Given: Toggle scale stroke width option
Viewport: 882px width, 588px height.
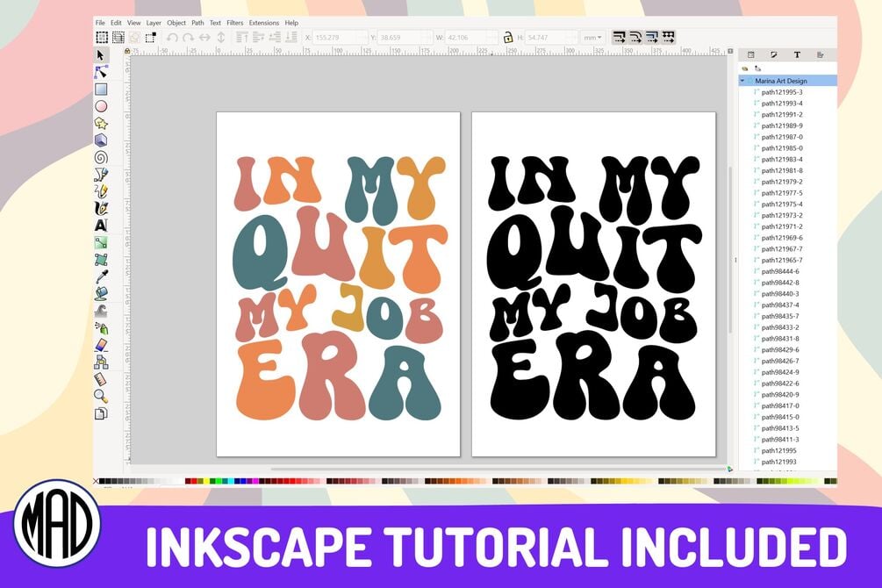Looking at the screenshot, I should tap(619, 37).
